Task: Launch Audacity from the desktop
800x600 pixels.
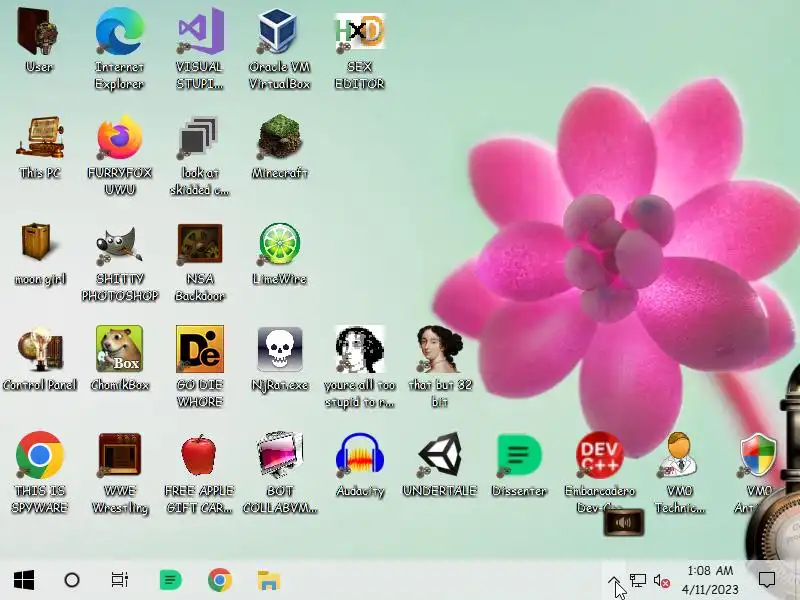Action: click(x=360, y=454)
